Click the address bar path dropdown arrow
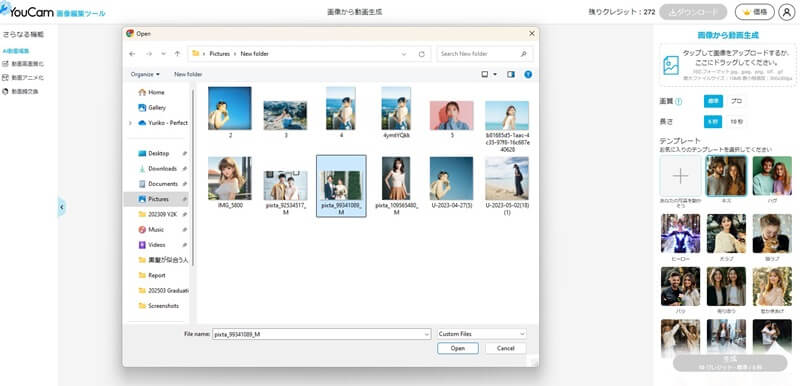The image size is (800, 386). [404, 54]
